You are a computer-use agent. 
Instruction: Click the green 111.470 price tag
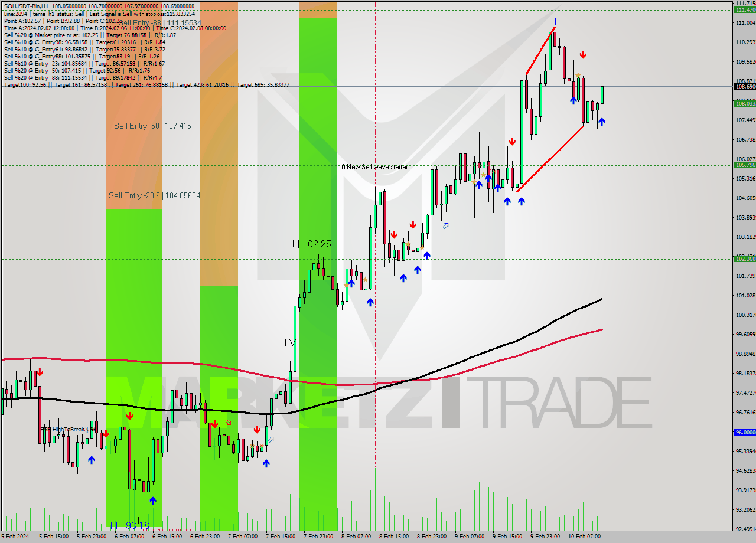744,9
